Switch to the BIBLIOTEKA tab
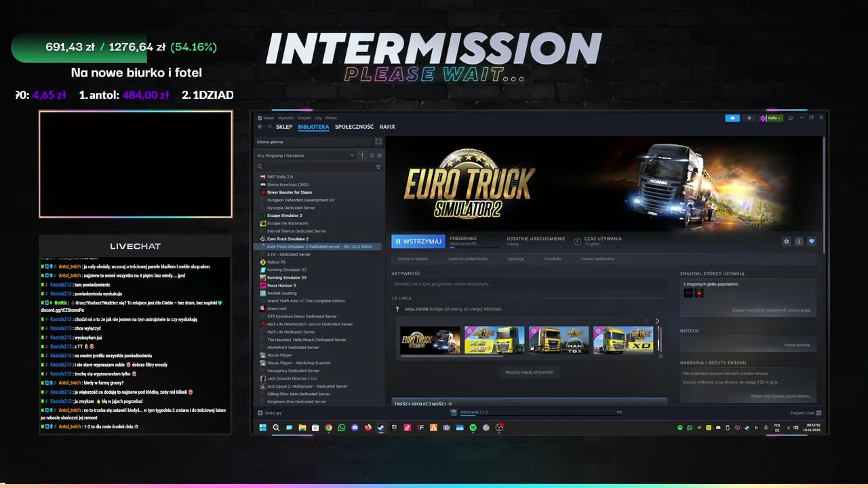Image resolution: width=868 pixels, height=488 pixels. pos(313,127)
